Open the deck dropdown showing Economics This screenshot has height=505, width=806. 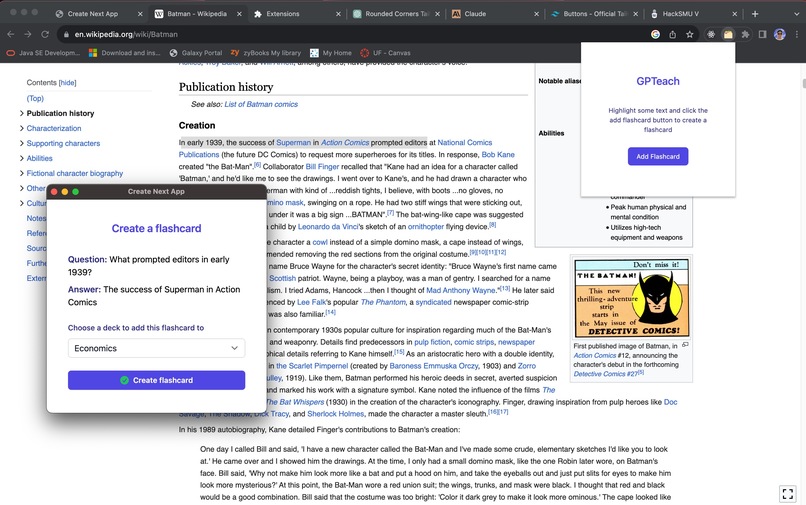click(x=156, y=348)
